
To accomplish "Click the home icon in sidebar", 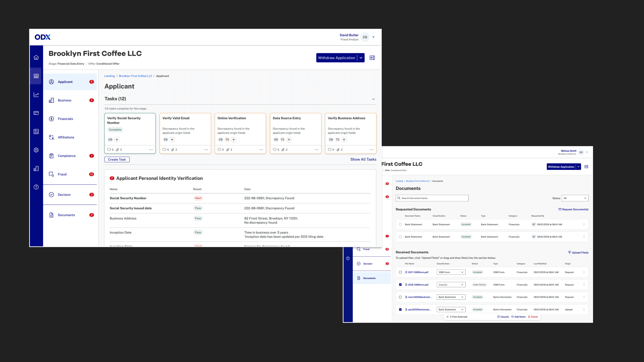I will click(36, 57).
